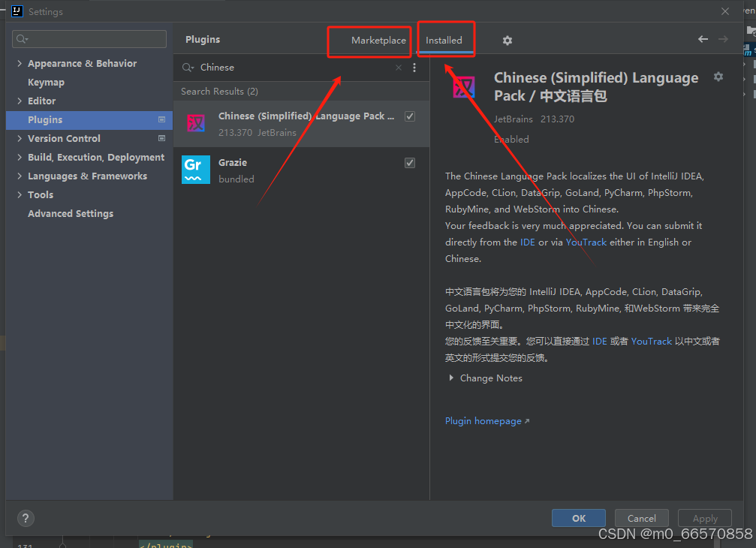This screenshot has height=548, width=756.
Task: Click the Plugins row project-level icon
Action: point(162,119)
